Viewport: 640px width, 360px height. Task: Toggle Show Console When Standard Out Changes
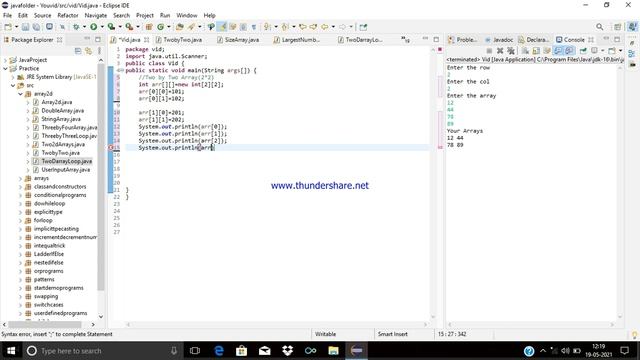(558, 51)
